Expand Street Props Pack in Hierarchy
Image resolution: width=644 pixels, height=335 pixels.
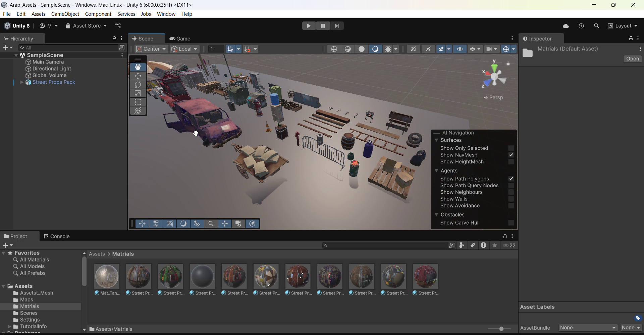click(22, 82)
